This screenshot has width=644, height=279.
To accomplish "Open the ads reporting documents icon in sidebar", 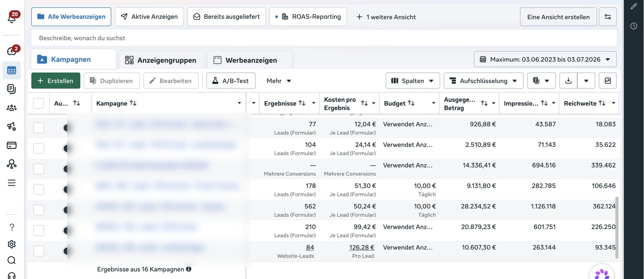I will tap(12, 89).
